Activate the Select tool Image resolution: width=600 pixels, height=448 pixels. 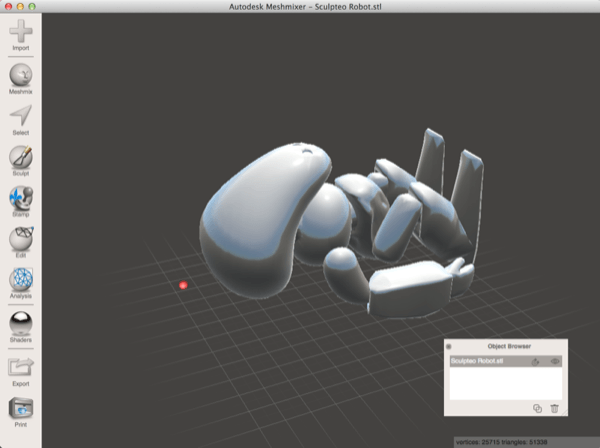click(21, 120)
